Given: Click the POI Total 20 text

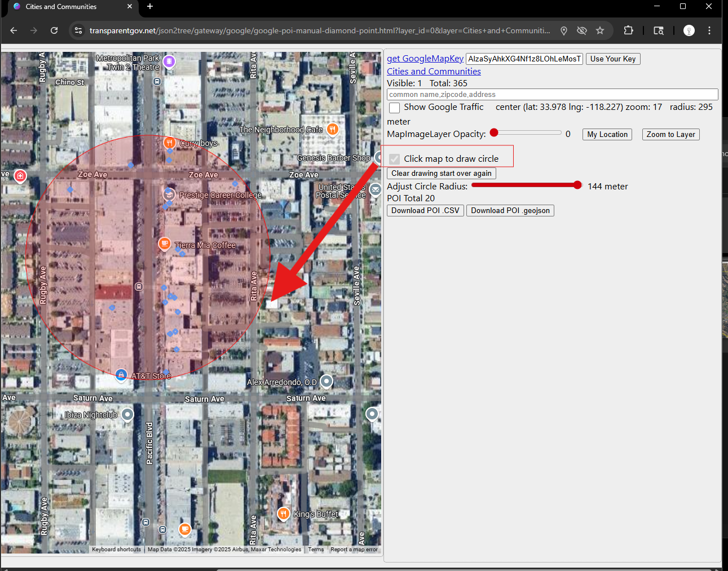Looking at the screenshot, I should [x=411, y=198].
